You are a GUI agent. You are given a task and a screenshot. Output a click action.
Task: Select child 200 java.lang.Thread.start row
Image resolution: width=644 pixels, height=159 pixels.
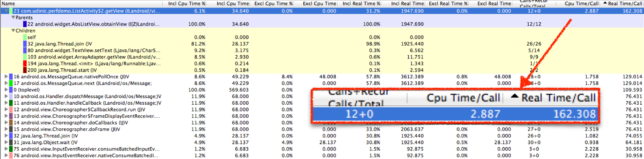(62, 70)
